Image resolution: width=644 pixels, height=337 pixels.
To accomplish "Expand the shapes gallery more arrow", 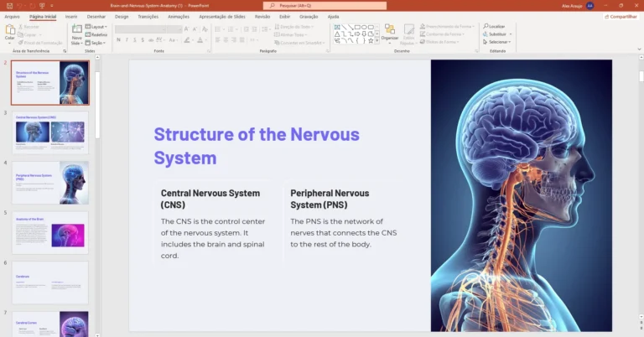I will [x=377, y=40].
